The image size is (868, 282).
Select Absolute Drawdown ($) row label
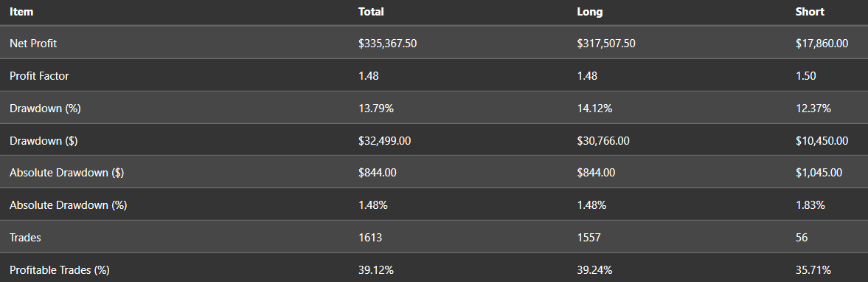pos(66,173)
